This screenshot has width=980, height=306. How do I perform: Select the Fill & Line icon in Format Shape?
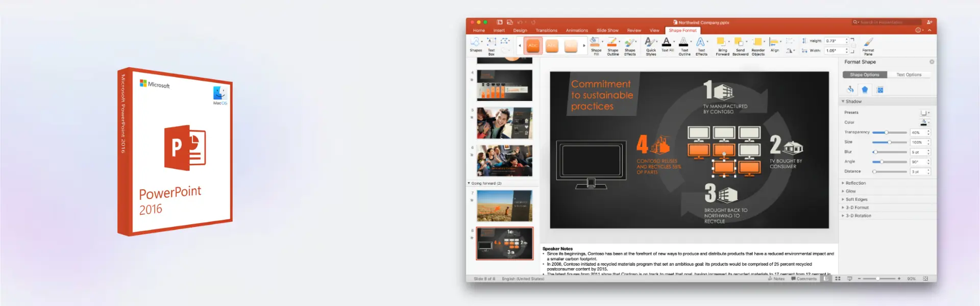click(x=850, y=89)
